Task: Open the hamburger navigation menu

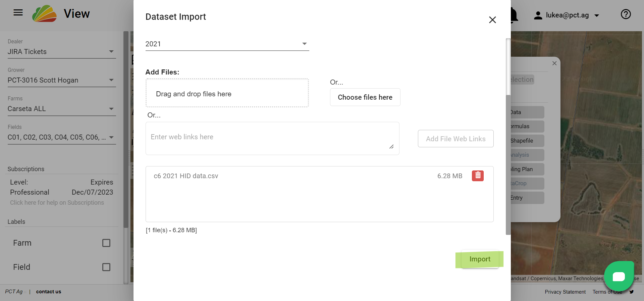Action: pos(18,13)
